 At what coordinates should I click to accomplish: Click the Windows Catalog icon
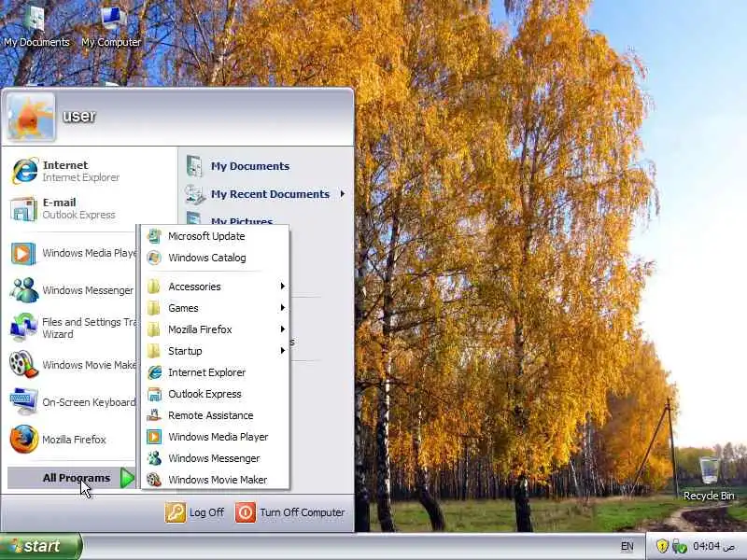pos(154,258)
